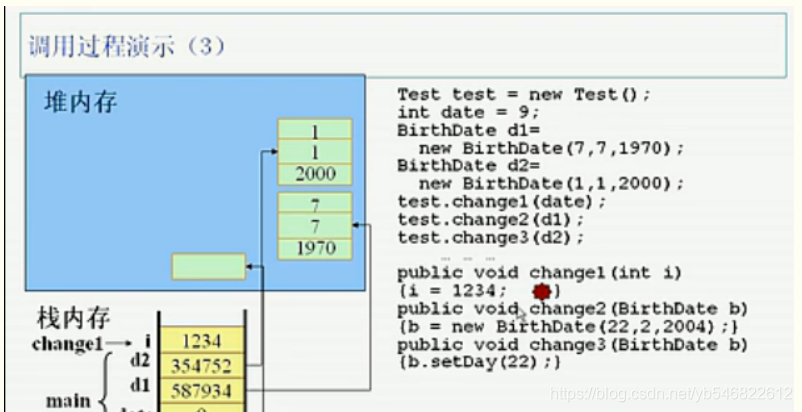The image size is (802, 412).
Task: Select the "堆内存" heap memory label
Action: pos(81,102)
